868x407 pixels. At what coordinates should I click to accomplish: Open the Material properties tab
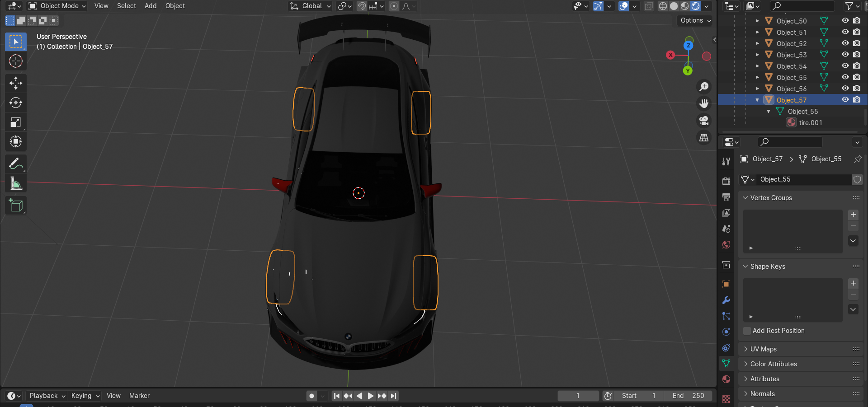coord(726,379)
